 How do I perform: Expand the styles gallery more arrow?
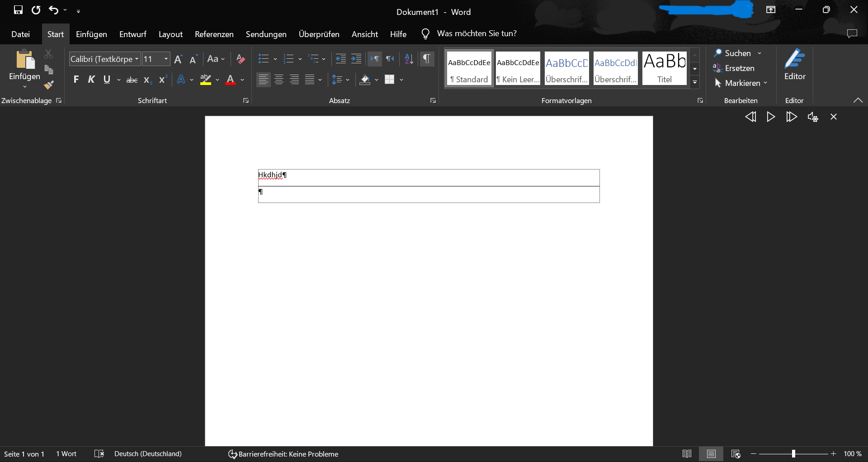(695, 82)
